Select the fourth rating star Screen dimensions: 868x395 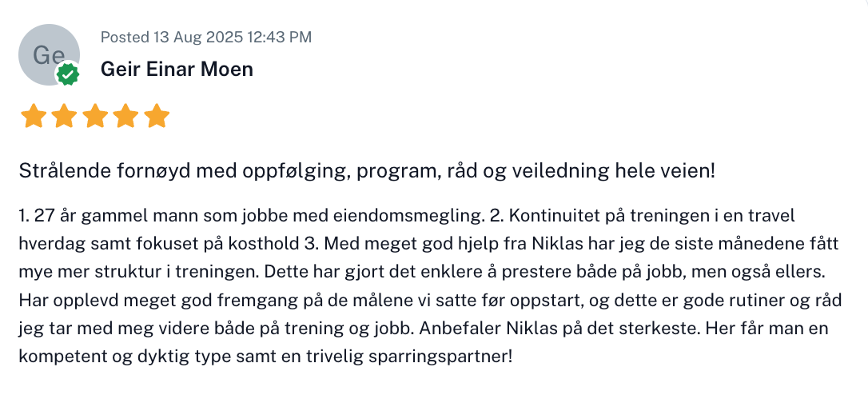pos(126,117)
